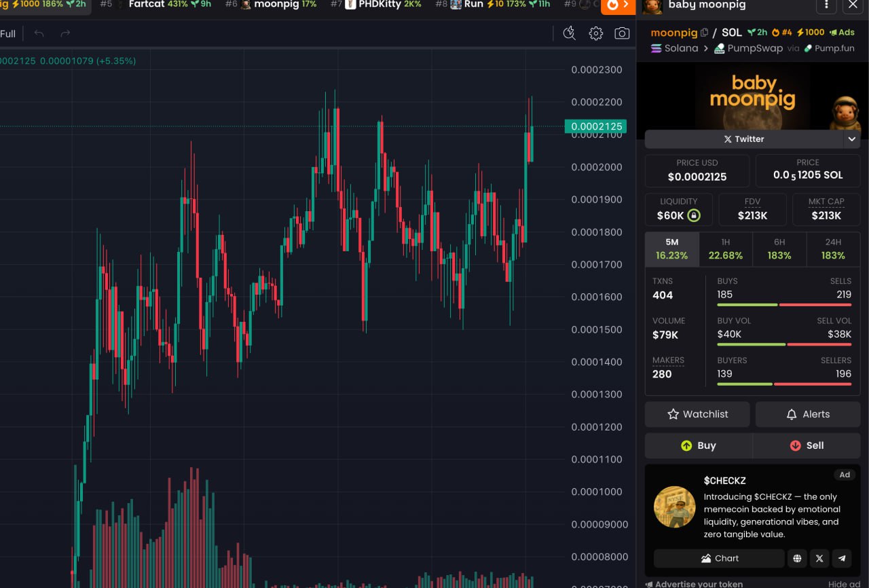Screen dimensions: 869x588
Task: Click the orange #4 trending rank badge
Action: tap(782, 33)
